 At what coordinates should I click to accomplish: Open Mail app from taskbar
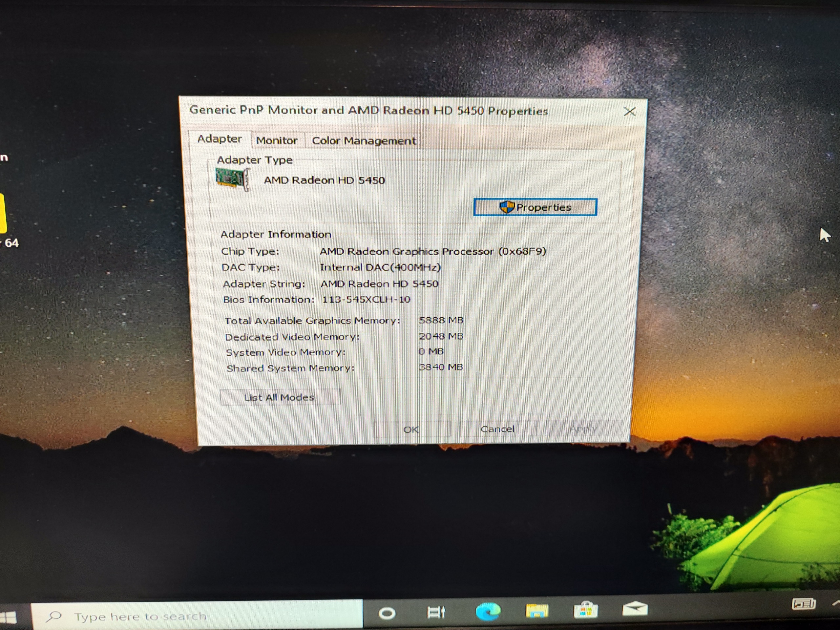(635, 608)
